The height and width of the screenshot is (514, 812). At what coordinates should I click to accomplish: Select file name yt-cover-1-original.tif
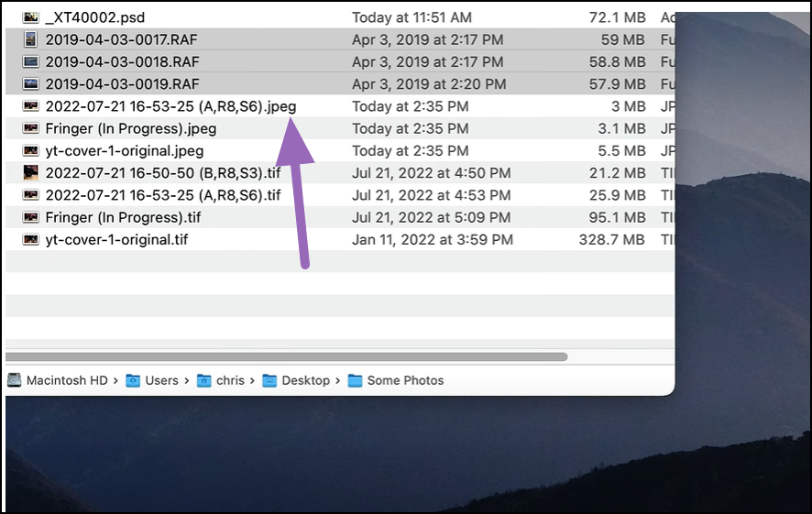(x=116, y=240)
